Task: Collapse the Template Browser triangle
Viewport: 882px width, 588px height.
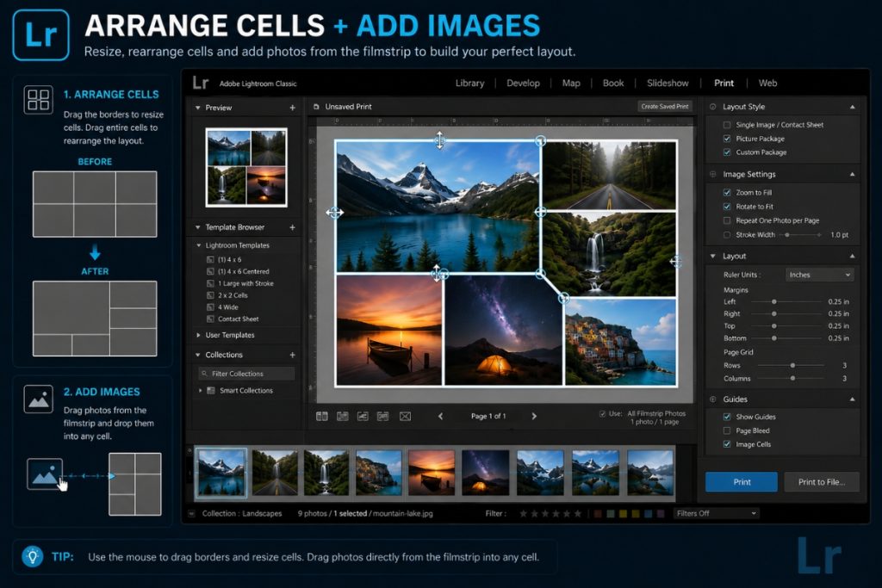Action: 197,227
